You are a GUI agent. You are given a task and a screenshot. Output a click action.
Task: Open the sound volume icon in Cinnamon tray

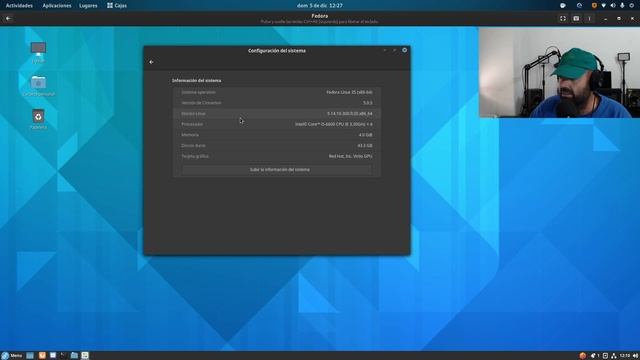pyautogui.click(x=635, y=356)
